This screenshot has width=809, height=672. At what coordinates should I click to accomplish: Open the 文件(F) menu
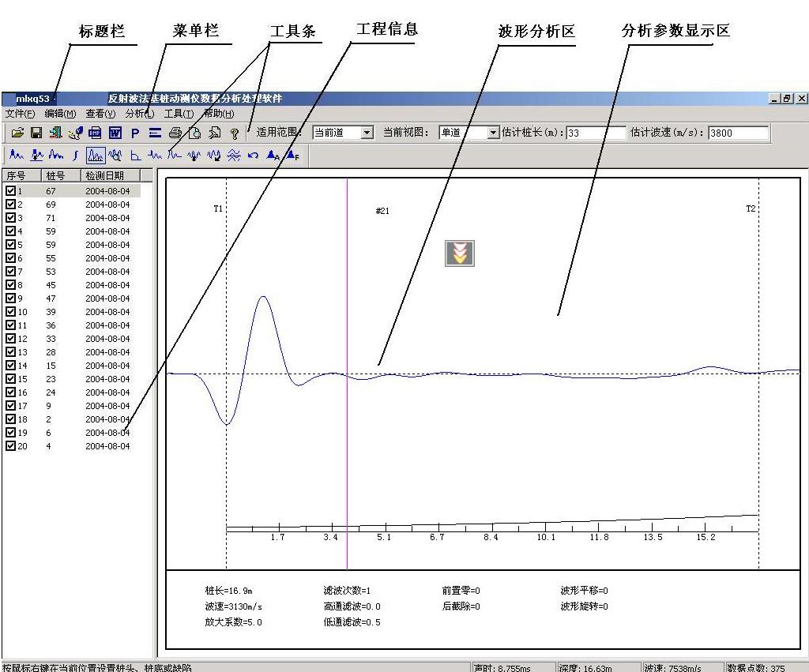[20, 114]
